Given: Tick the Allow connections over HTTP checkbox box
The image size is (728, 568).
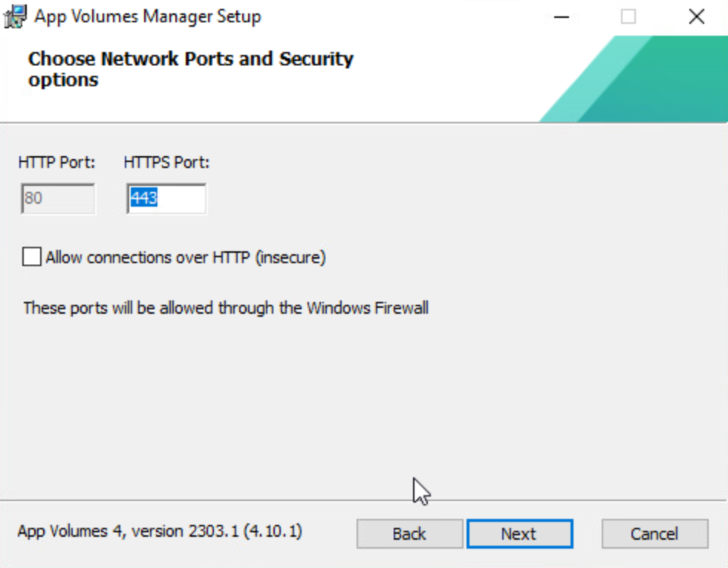Looking at the screenshot, I should 32,257.
